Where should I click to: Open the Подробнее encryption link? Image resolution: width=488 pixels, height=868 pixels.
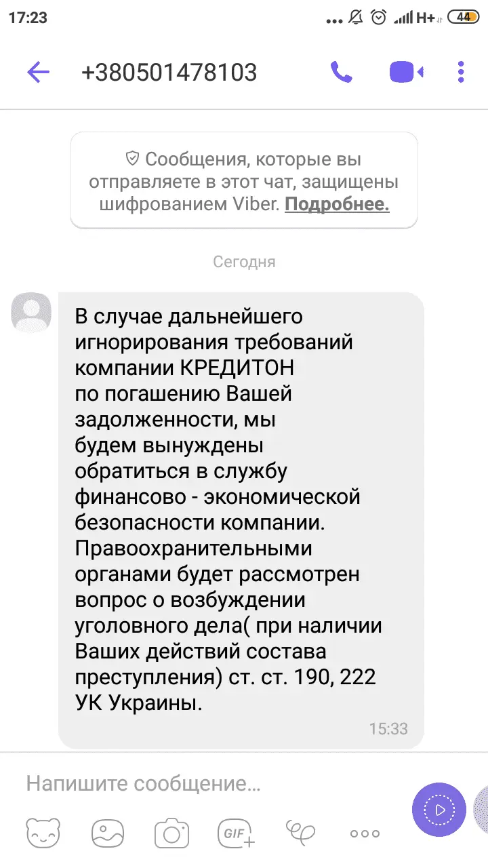[x=337, y=205]
